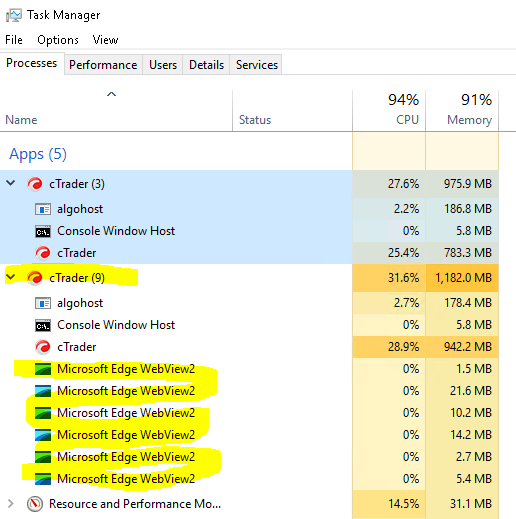Click algohost icon under cTrader (3)
This screenshot has height=519, width=516.
click(x=43, y=209)
